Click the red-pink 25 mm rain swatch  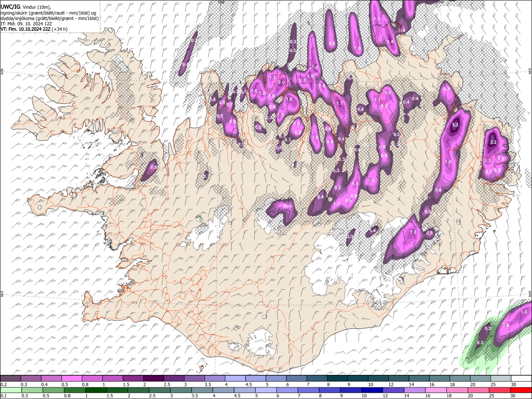click(500, 390)
